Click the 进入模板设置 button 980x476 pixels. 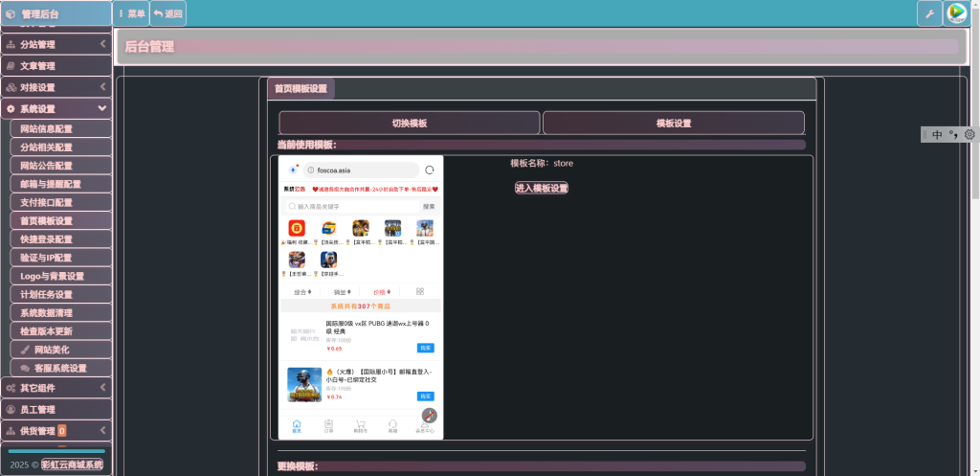[542, 188]
